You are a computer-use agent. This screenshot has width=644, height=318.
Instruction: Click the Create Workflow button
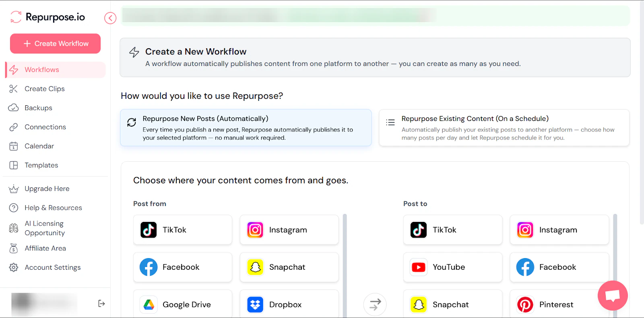click(55, 43)
